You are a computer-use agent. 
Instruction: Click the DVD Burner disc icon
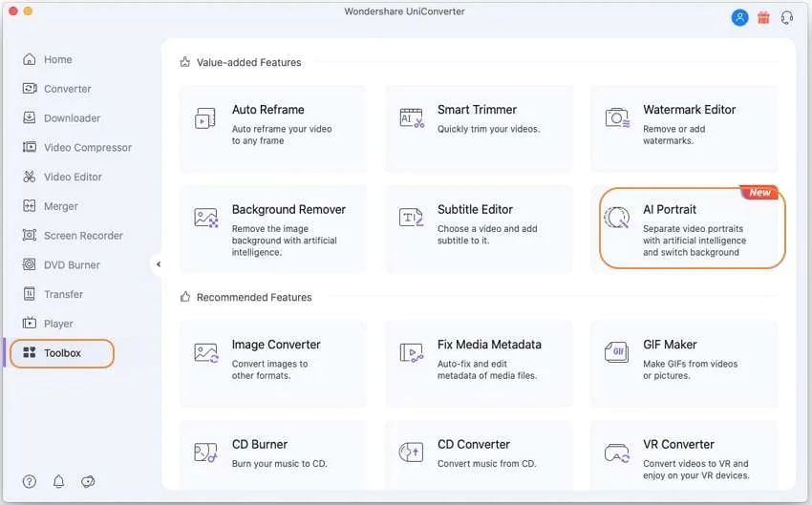30,265
